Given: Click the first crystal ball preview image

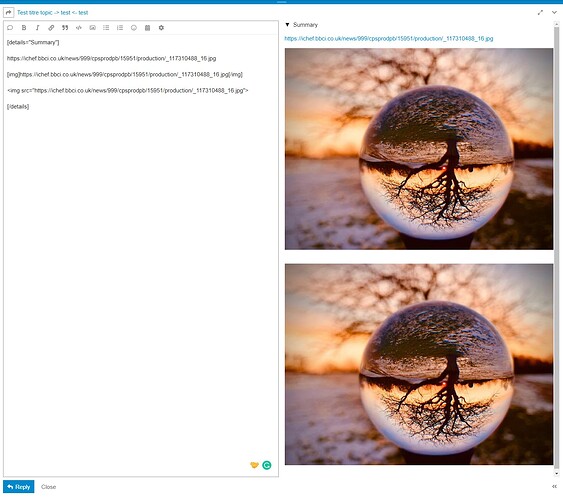Looking at the screenshot, I should pyautogui.click(x=419, y=149).
